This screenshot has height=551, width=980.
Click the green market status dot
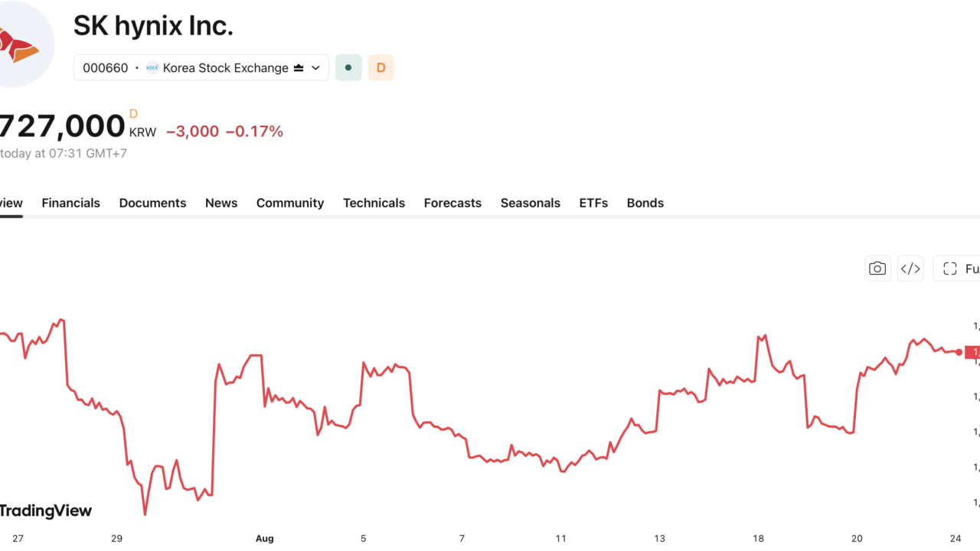348,67
